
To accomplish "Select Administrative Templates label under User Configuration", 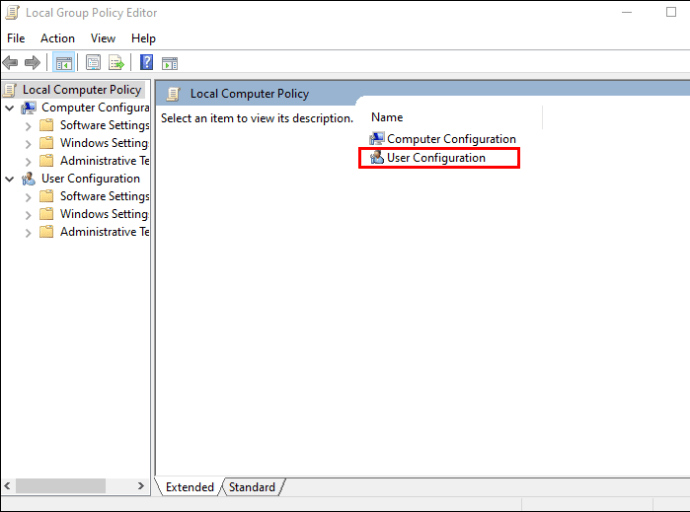I will [105, 231].
